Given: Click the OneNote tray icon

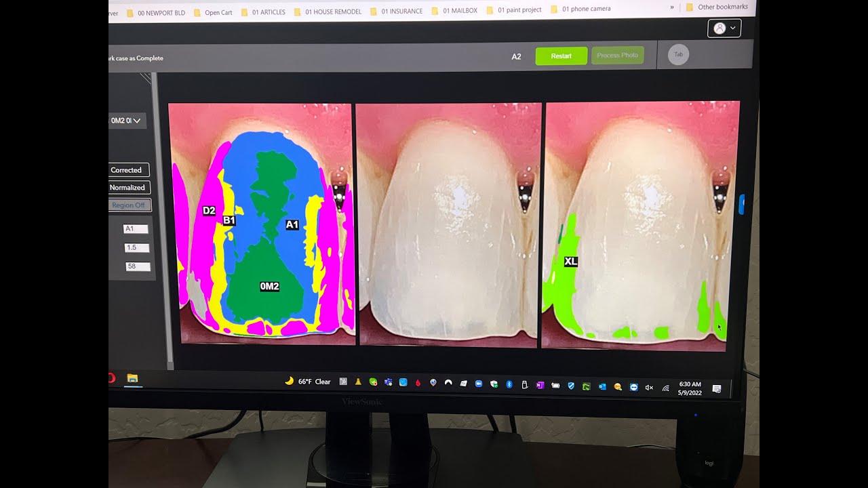Looking at the screenshot, I should pos(540,385).
